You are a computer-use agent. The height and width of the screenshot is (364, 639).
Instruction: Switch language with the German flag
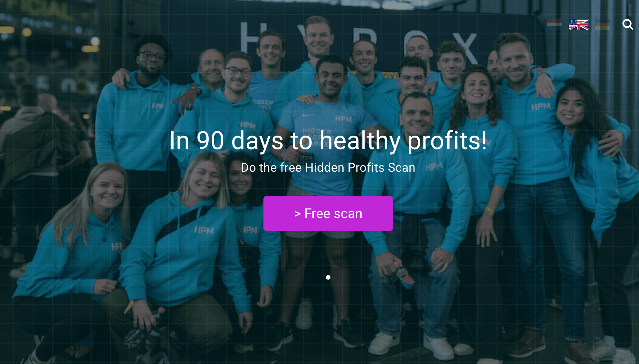(603, 24)
